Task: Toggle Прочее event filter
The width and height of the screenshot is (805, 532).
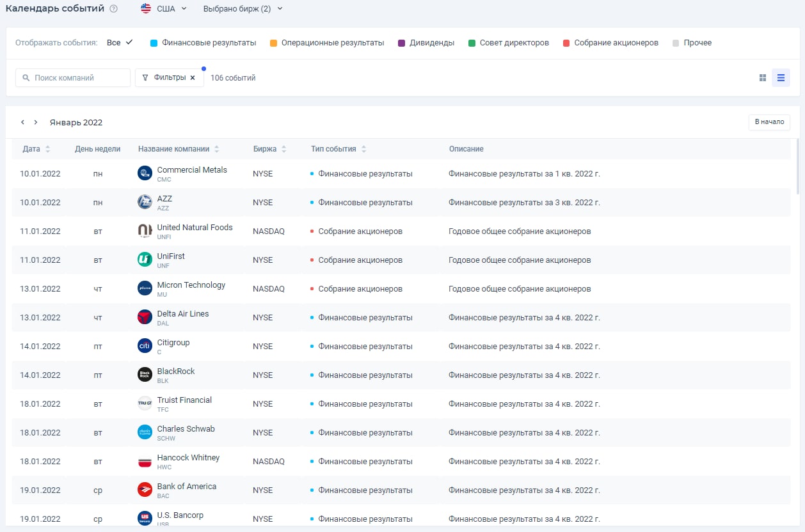Action: click(692, 43)
